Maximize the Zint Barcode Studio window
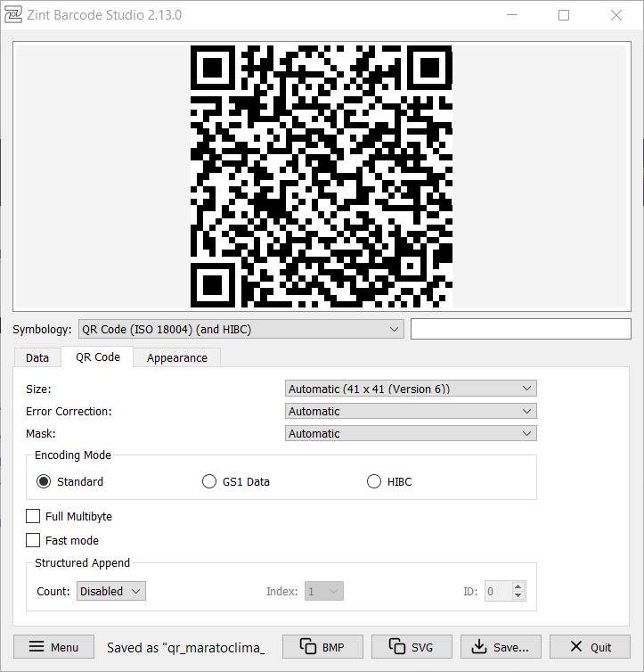Viewport: 644px width, 672px height. [564, 15]
